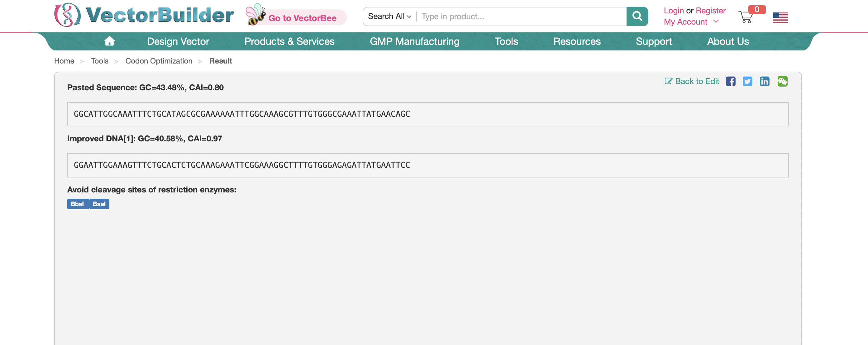The width and height of the screenshot is (868, 345).
Task: Share result on LinkedIn
Action: (764, 81)
